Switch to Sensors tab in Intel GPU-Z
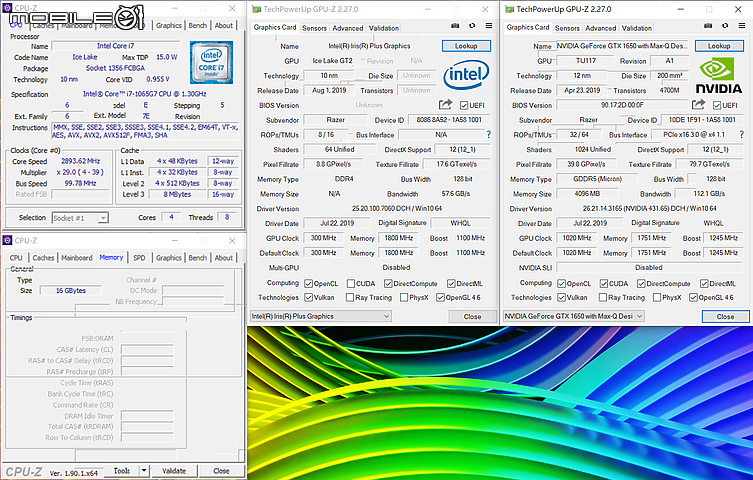Screen dimensions: 753x480 click(x=314, y=28)
